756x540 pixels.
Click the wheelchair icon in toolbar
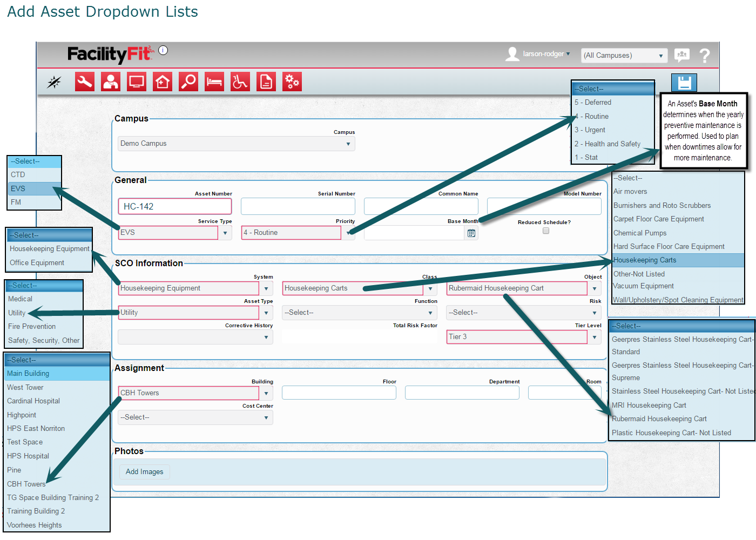[x=240, y=82]
